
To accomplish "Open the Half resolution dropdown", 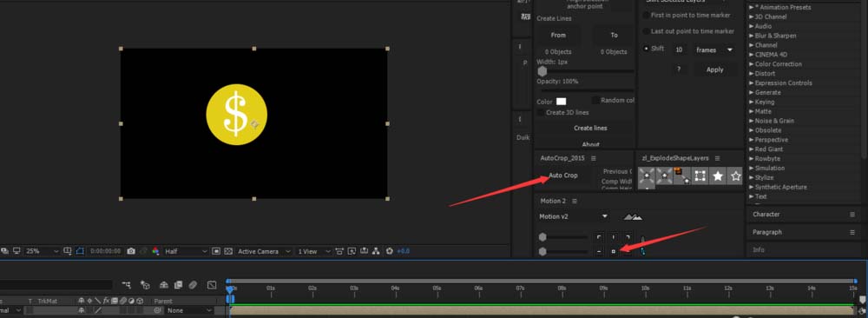I will pos(186,251).
